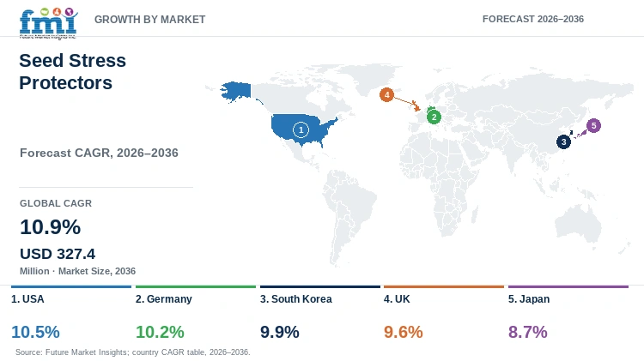Click purple map marker 5 for Japan
Screen dimensions: 644x361
tap(593, 125)
